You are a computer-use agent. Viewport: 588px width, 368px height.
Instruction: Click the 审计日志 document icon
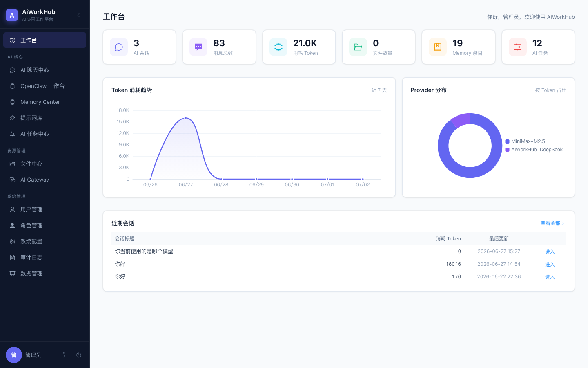12,257
